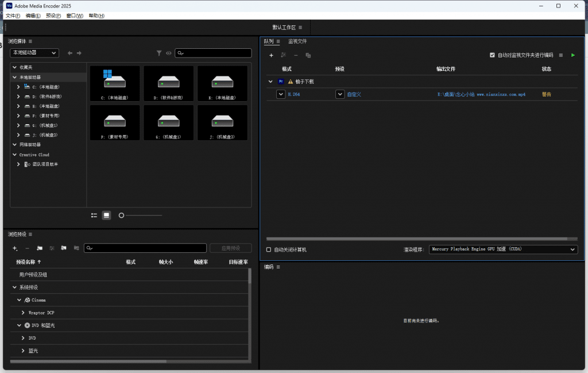Expand the 团队项目版本 tree node
Viewport: 588px width, 373px height.
(x=18, y=164)
